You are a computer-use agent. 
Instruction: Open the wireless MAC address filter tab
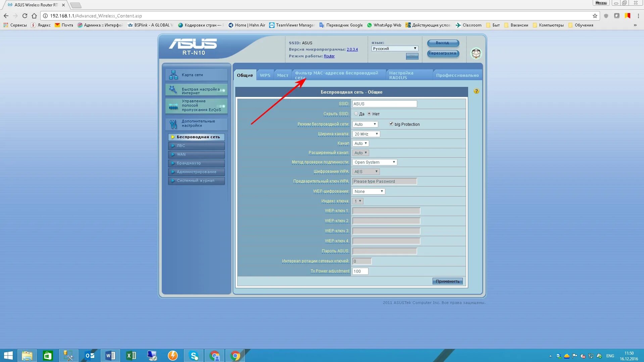(339, 75)
